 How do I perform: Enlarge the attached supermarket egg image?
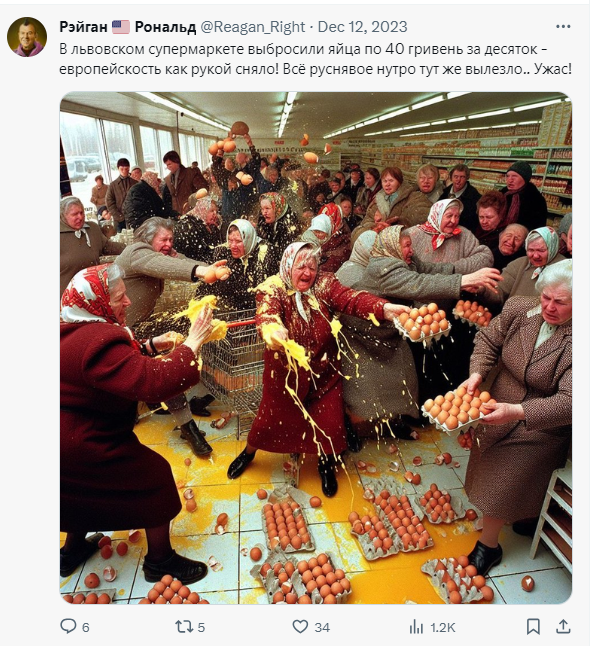[316, 348]
